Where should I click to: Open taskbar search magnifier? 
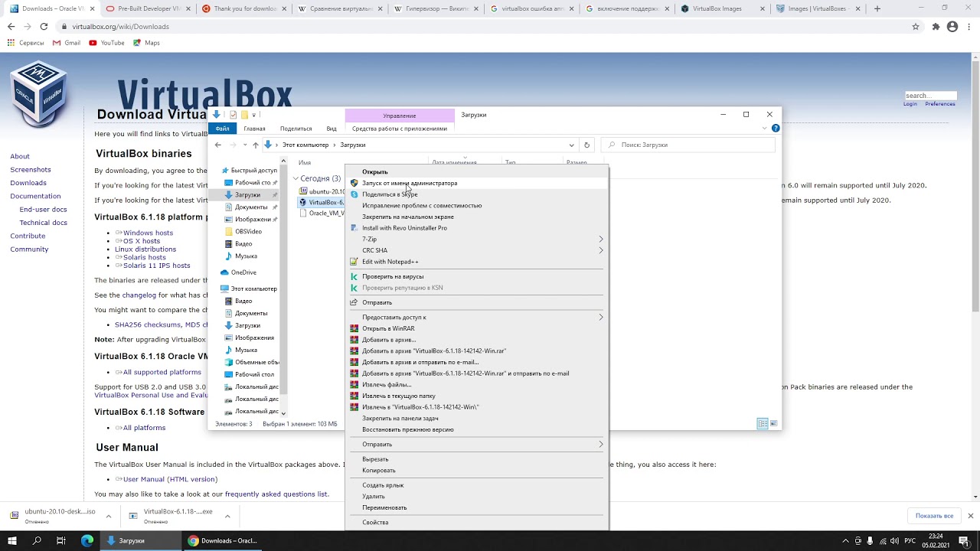tap(37, 540)
